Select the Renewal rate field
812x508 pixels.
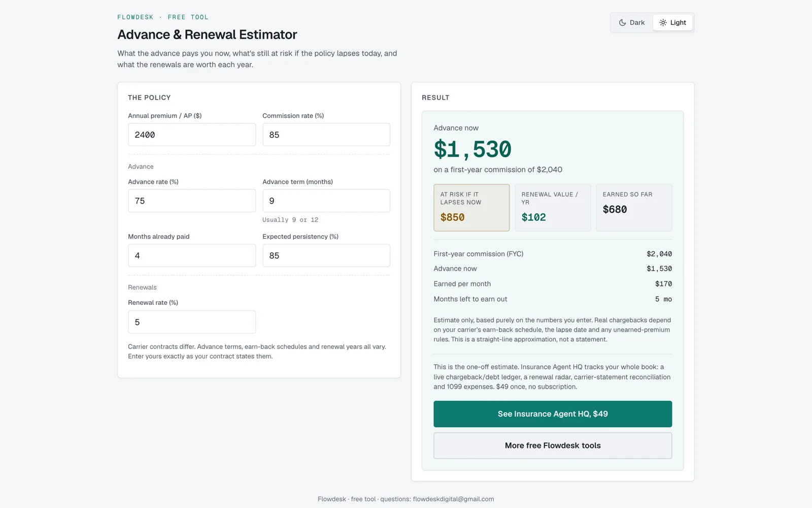(192, 322)
